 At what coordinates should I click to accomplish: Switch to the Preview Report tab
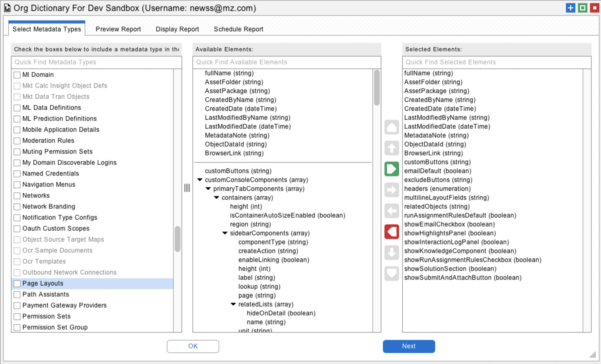[118, 29]
